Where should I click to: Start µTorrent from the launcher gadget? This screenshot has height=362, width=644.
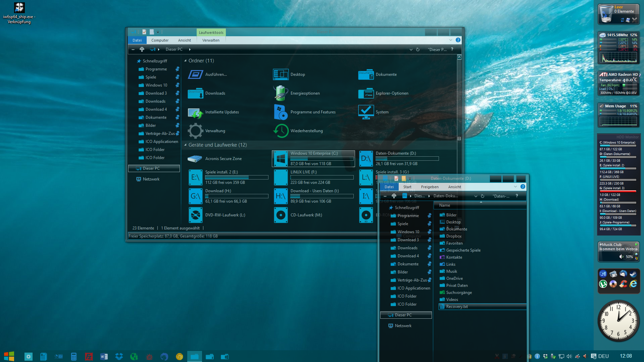(603, 284)
